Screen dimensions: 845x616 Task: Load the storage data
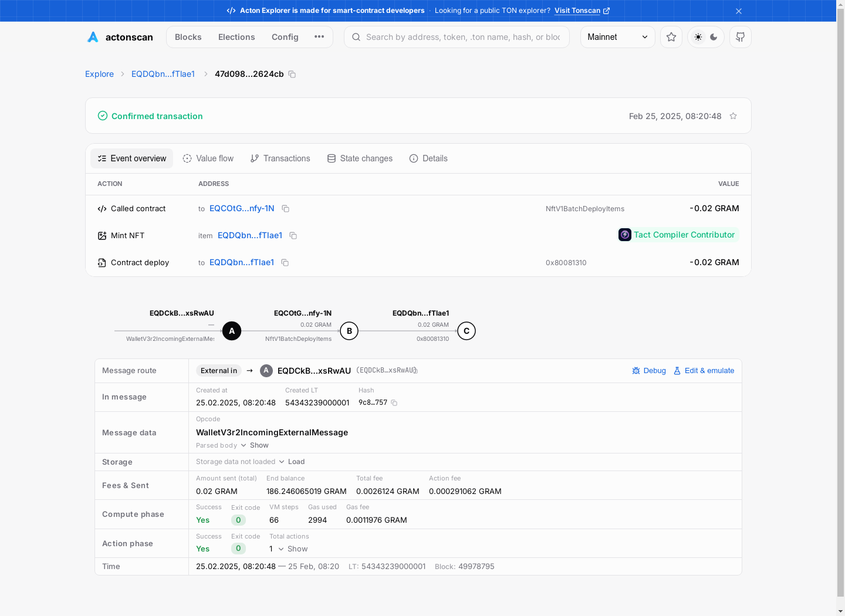[292, 462]
